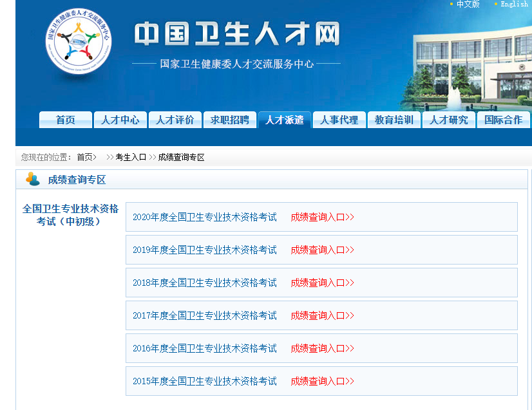
Task: Switch language to English
Action: [x=514, y=4]
